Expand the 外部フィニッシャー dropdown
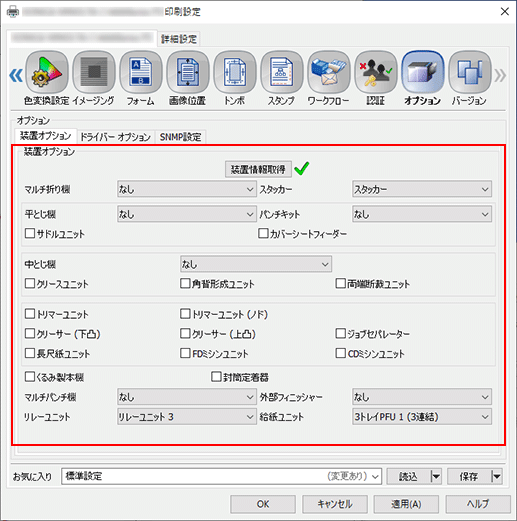This screenshot has height=521, width=517. (422, 397)
